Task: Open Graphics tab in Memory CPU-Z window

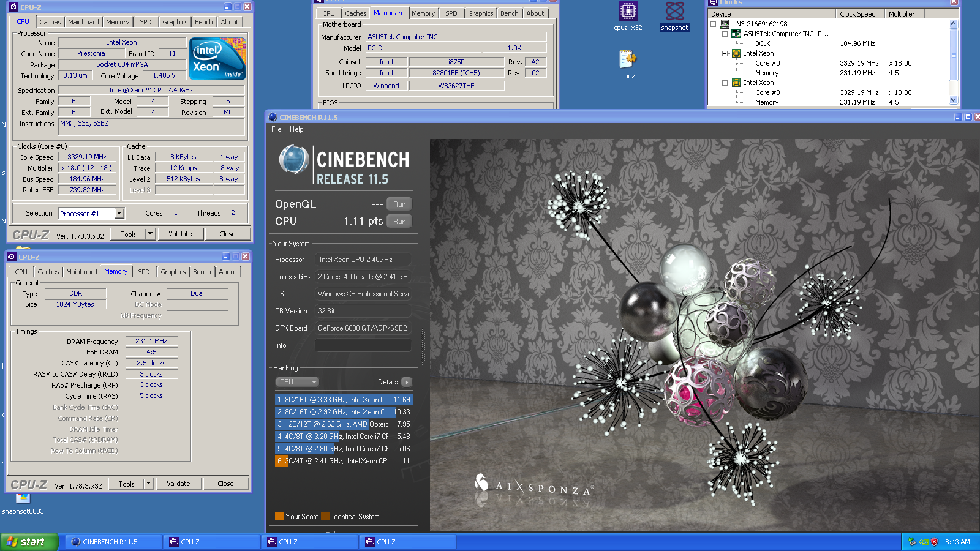Action: coord(173,272)
